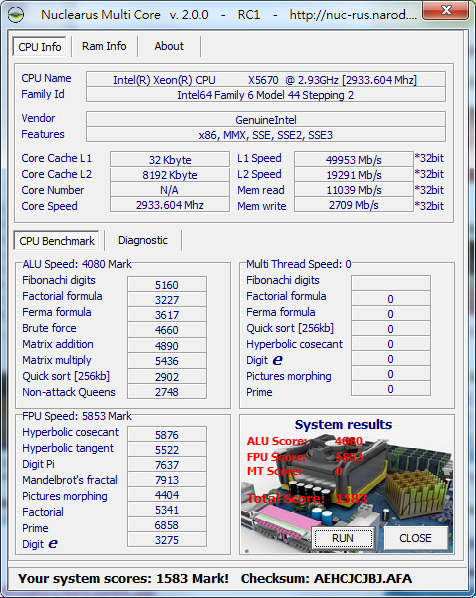The width and height of the screenshot is (476, 598).
Task: Click the Mem write value 2709 Mb/s
Action: tap(354, 204)
